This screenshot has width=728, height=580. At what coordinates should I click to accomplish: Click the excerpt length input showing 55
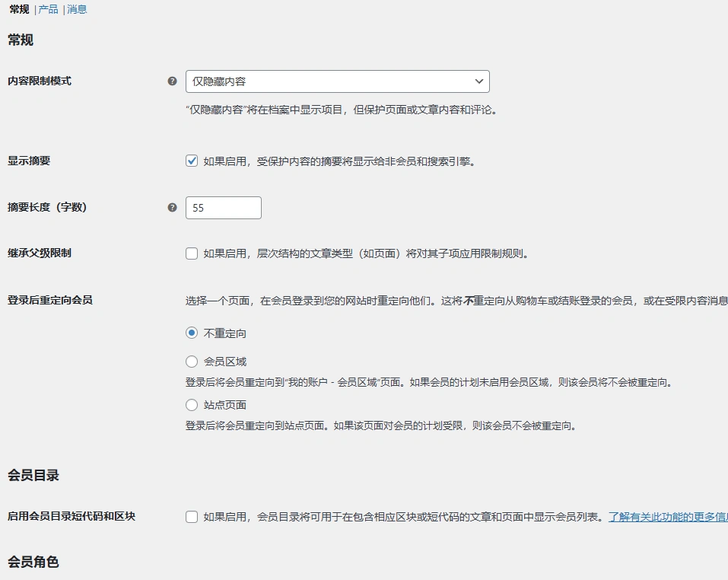223,207
